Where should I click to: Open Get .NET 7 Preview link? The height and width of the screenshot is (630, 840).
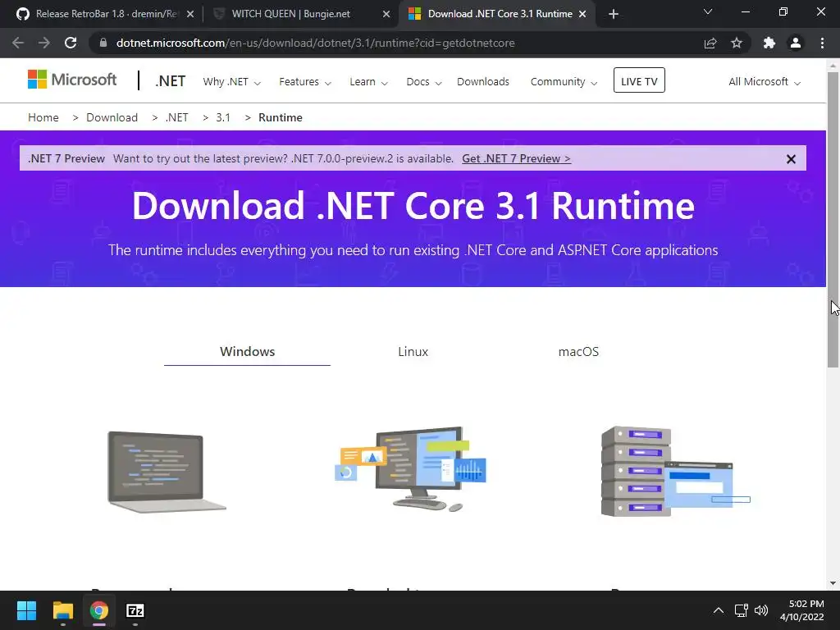tap(517, 158)
